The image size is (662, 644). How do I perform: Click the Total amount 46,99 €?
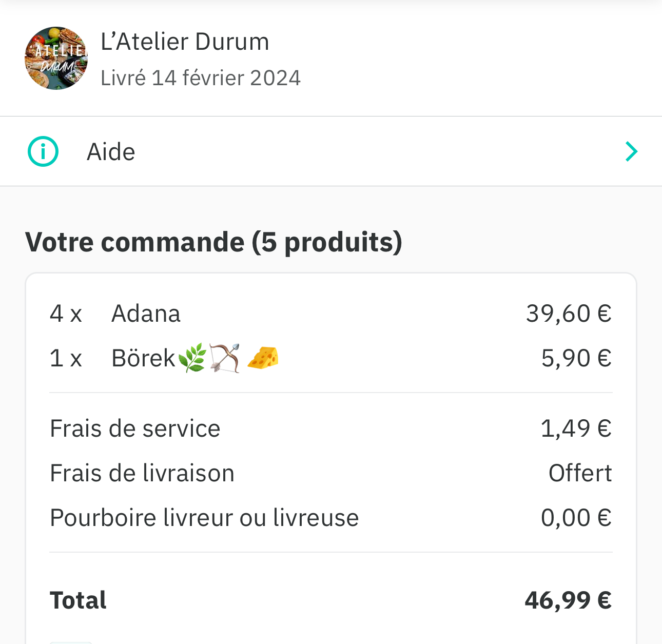[568, 600]
